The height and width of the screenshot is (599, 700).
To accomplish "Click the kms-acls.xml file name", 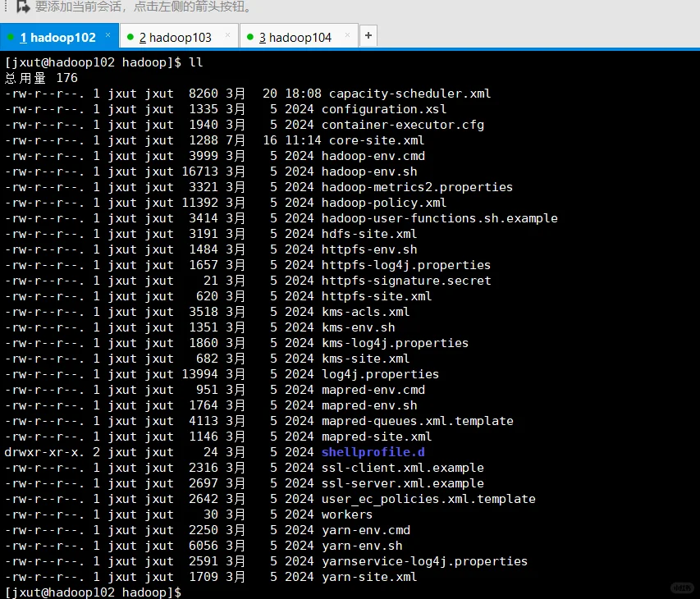I will (366, 312).
